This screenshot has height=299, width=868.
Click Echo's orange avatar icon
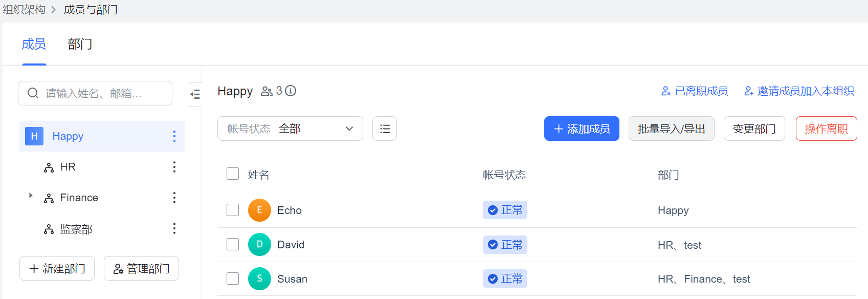(x=259, y=210)
